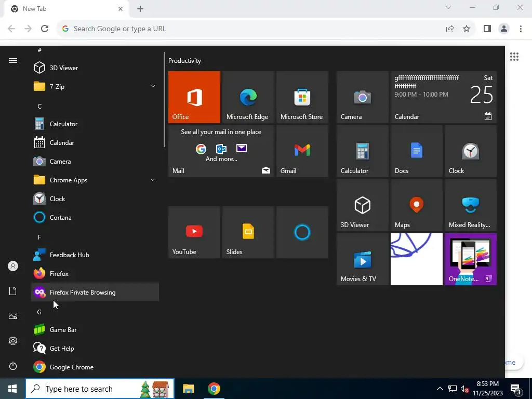Viewport: 532px width, 399px height.
Task: Jump to letter F in app list
Action: (x=39, y=237)
